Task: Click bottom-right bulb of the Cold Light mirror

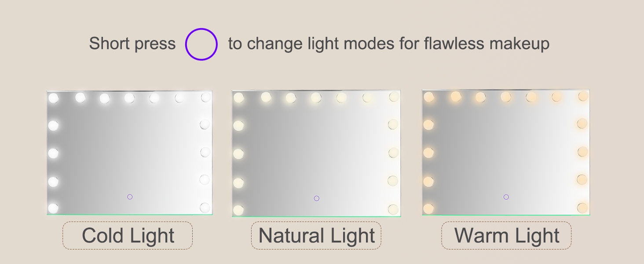Action: coord(205,208)
